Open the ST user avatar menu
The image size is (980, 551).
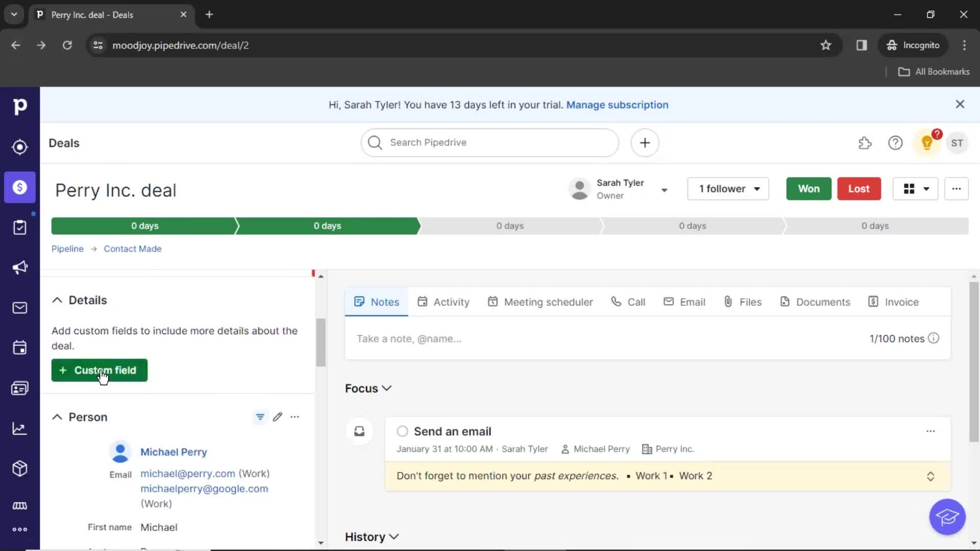957,143
